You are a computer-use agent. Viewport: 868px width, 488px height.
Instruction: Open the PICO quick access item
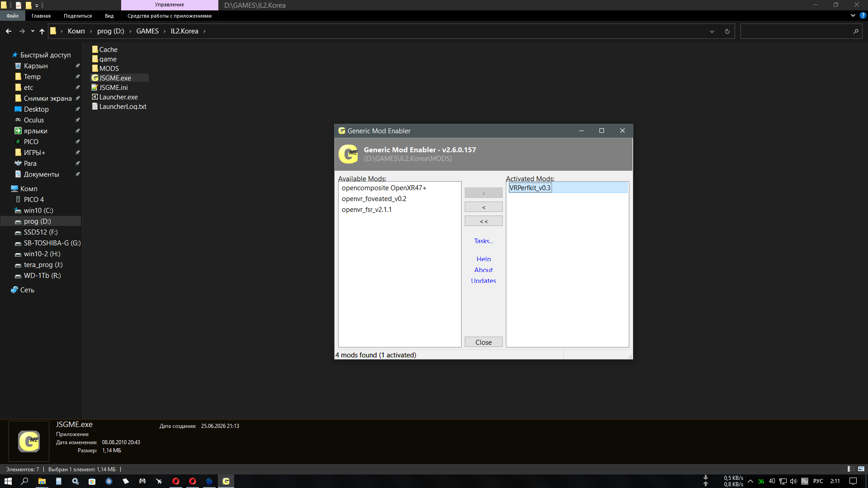coord(31,141)
